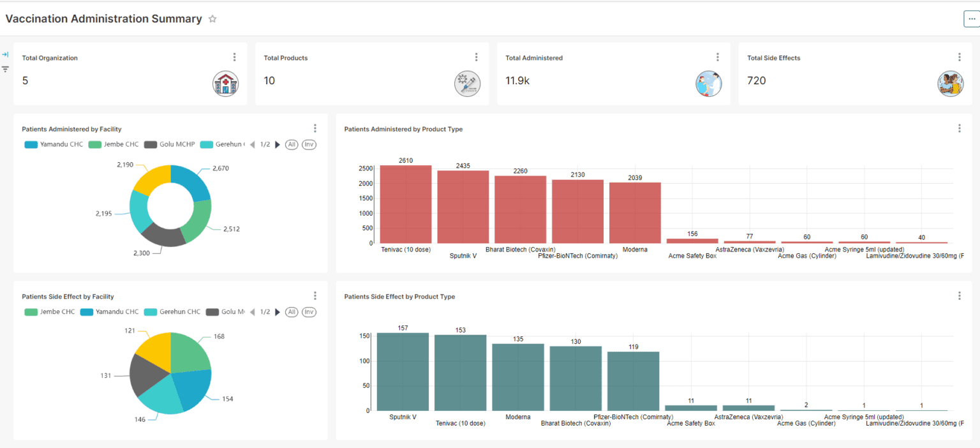Image resolution: width=980 pixels, height=448 pixels.
Task: Click the syringe icon on Total Products card
Action: pyautogui.click(x=468, y=83)
